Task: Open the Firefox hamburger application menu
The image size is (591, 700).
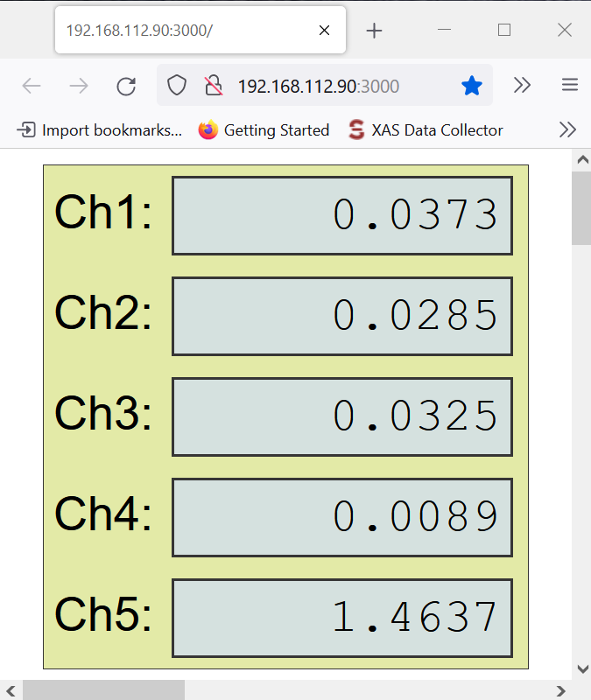Action: coord(570,85)
